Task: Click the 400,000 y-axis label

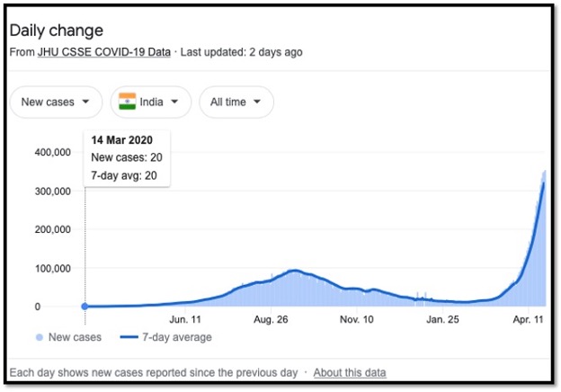Action: click(52, 152)
